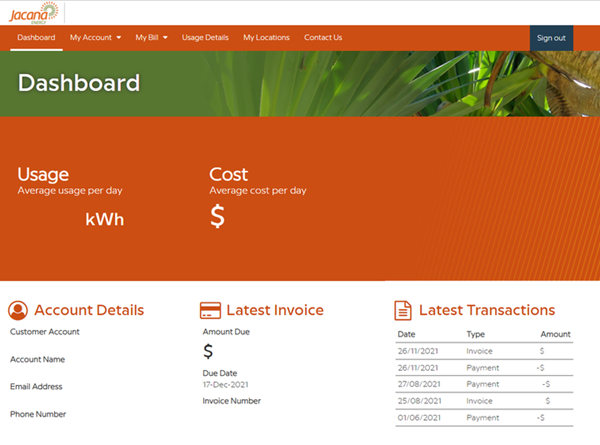Click the Date column header

point(406,334)
